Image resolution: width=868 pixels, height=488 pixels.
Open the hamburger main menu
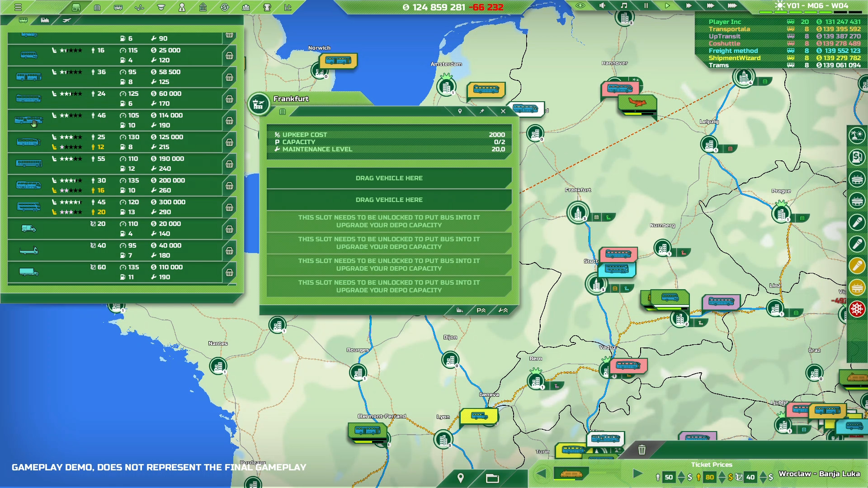click(x=18, y=7)
